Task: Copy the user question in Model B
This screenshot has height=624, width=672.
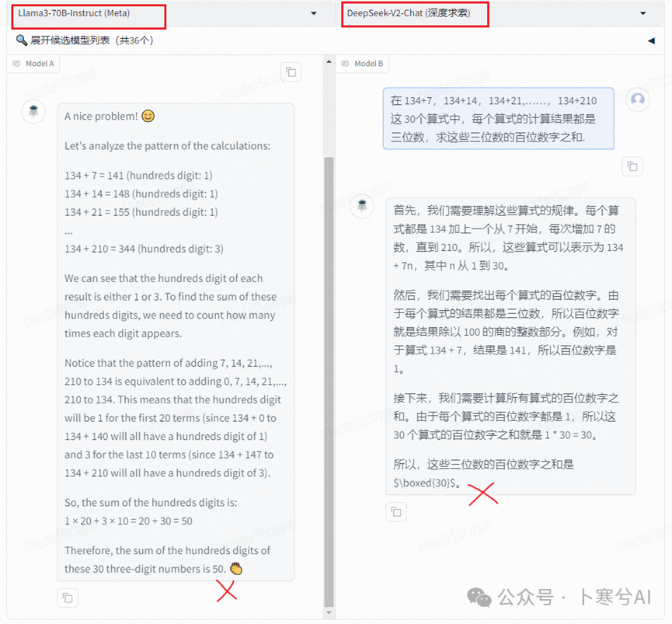Action: (632, 166)
